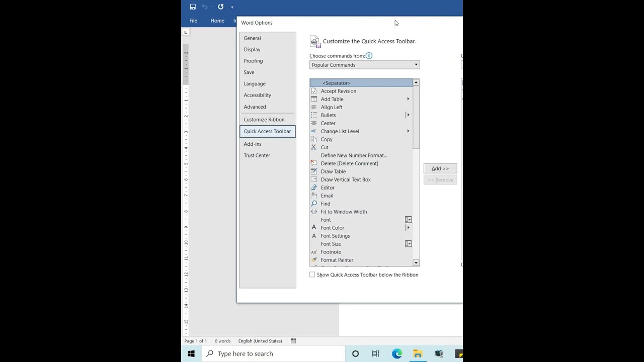This screenshot has width=644, height=362.
Task: Switch to the Customize Ribbon category
Action: (x=264, y=120)
